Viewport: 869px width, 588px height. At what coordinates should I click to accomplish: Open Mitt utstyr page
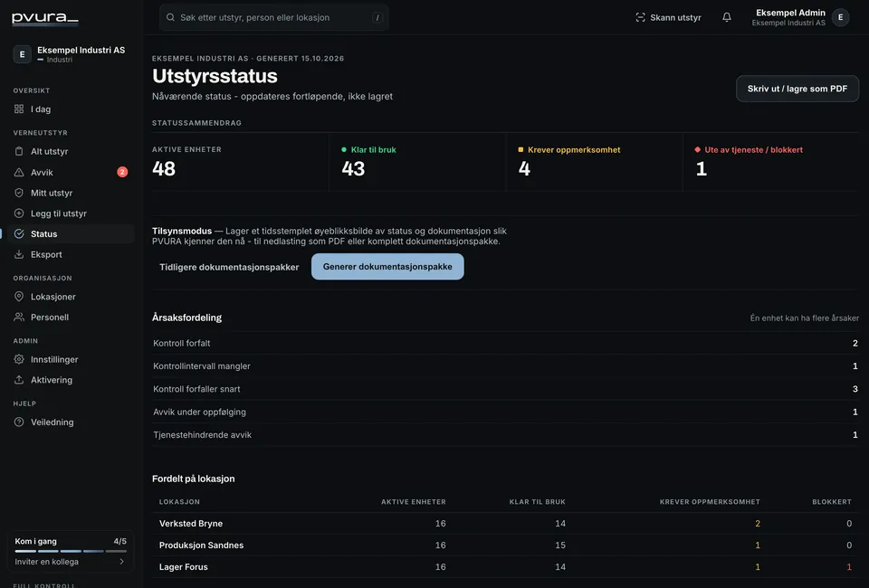[71, 193]
